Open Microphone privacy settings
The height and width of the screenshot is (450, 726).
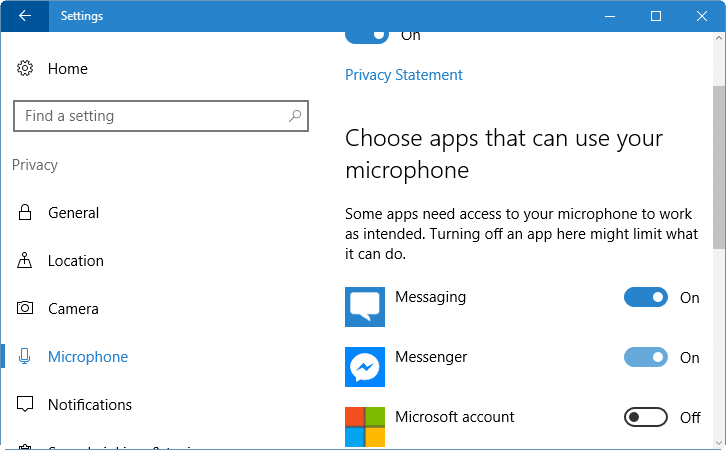click(x=88, y=357)
